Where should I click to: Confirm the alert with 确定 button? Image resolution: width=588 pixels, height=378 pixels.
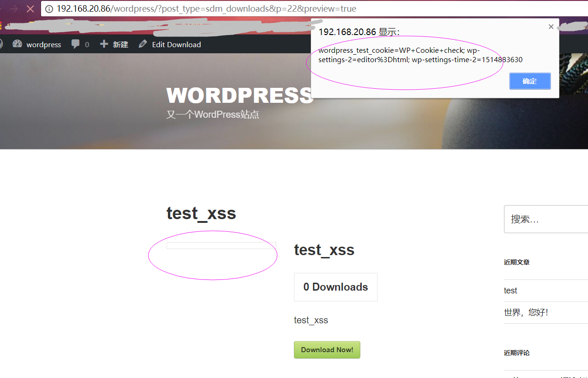pyautogui.click(x=530, y=81)
